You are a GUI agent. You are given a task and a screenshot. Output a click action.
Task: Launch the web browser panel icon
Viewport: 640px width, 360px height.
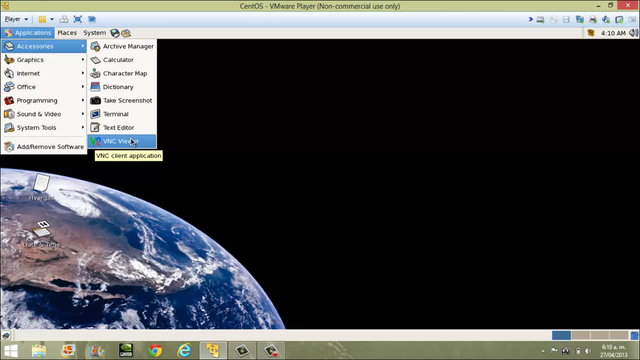[115, 33]
